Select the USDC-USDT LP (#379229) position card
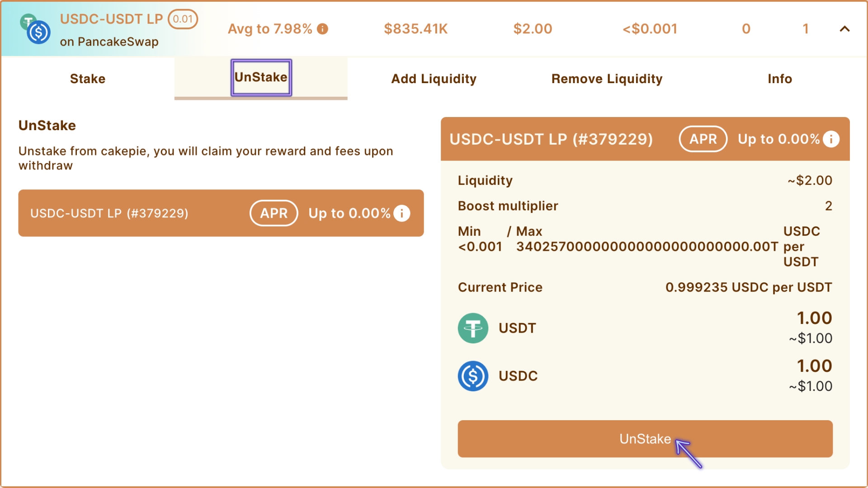The height and width of the screenshot is (488, 868). [109, 213]
